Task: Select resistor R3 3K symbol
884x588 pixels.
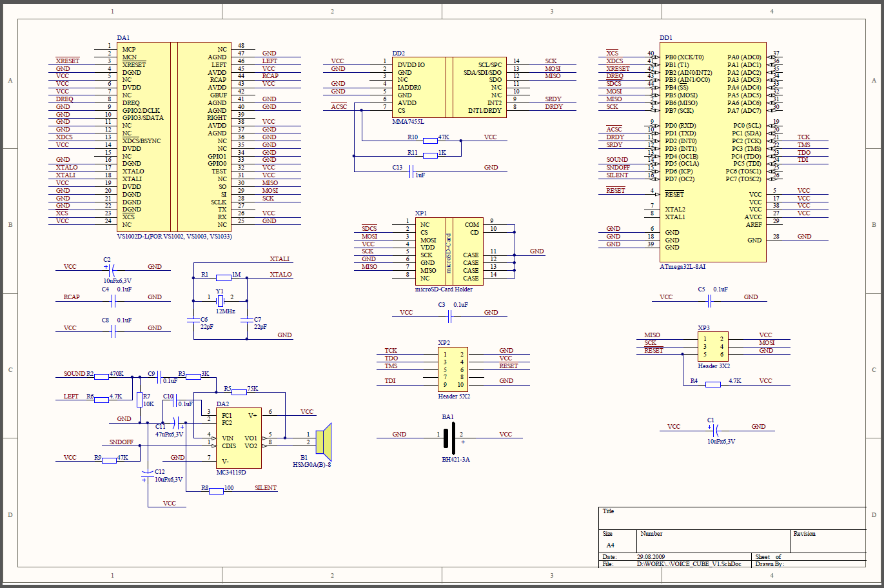Action: 193,377
